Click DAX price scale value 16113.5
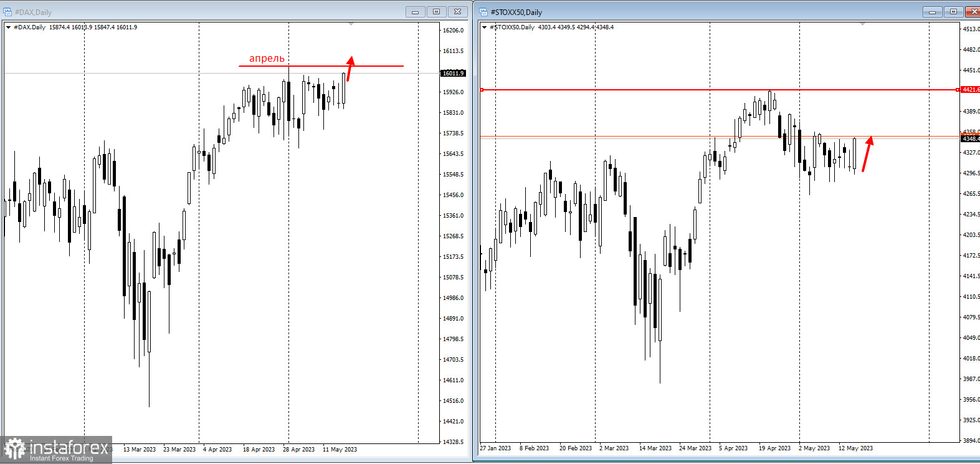 [x=453, y=51]
